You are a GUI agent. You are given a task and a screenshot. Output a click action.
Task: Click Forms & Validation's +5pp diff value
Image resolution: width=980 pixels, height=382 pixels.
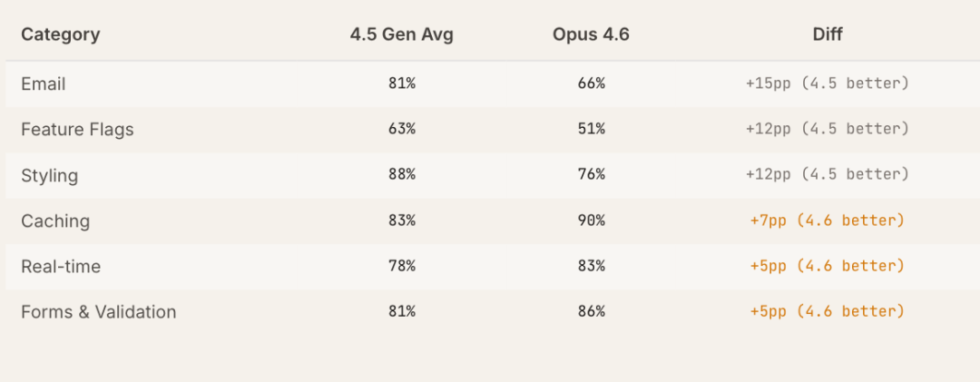pos(827,311)
